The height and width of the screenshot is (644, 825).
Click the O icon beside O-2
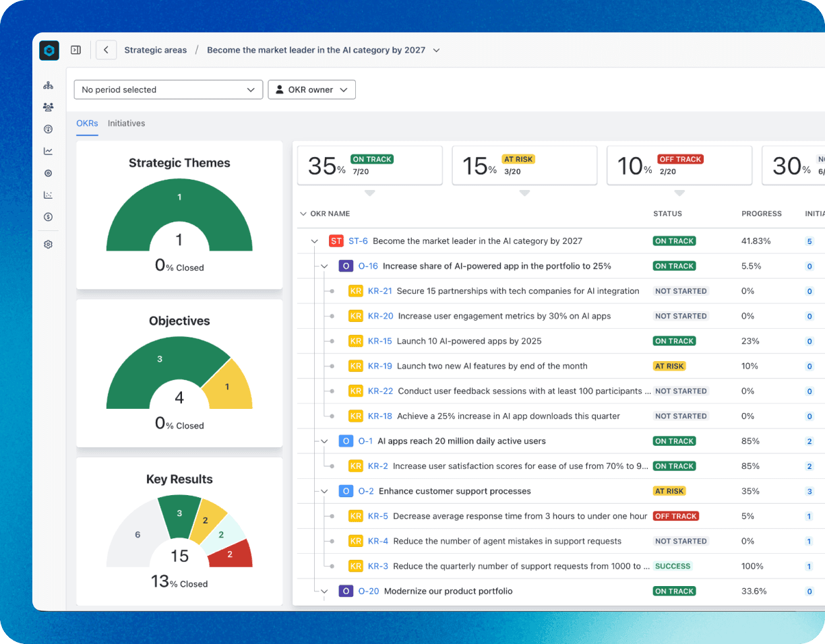pyautogui.click(x=346, y=491)
